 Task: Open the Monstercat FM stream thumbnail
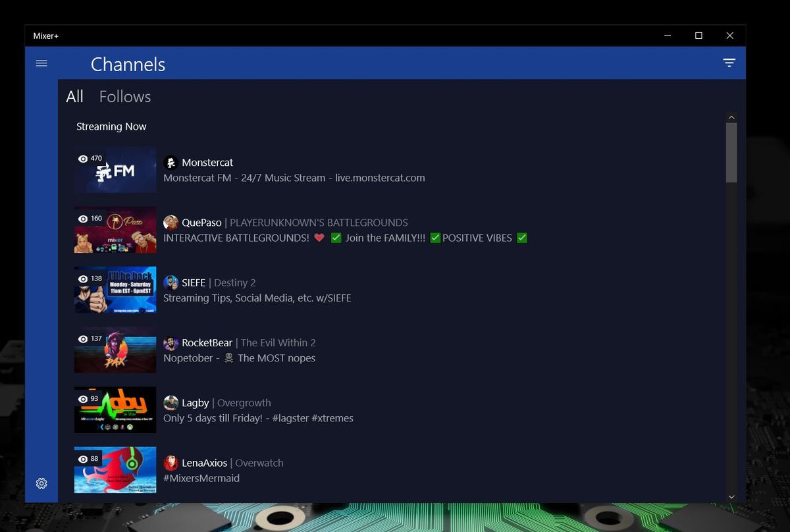[115, 169]
